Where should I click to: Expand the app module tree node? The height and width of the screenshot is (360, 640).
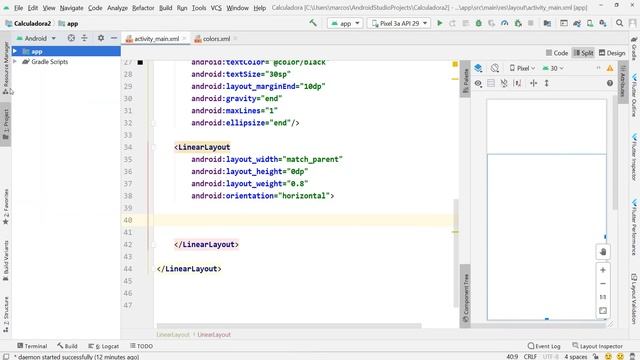(x=15, y=51)
